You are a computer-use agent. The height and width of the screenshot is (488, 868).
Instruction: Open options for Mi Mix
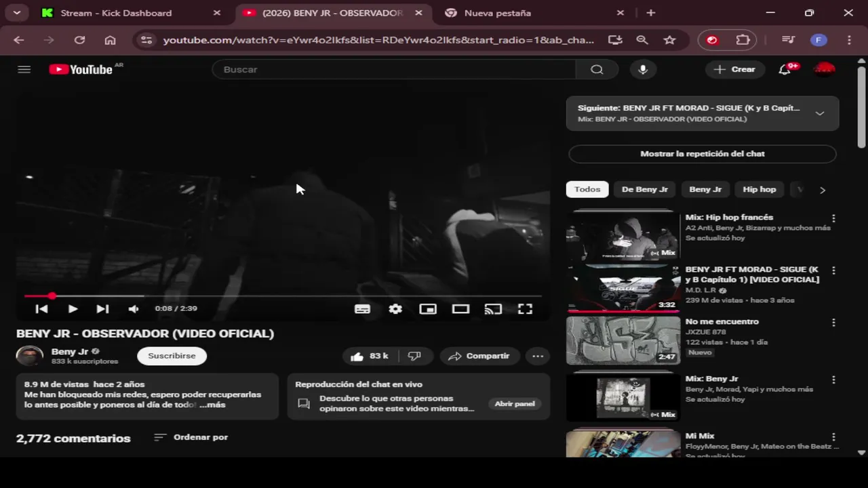point(833,437)
